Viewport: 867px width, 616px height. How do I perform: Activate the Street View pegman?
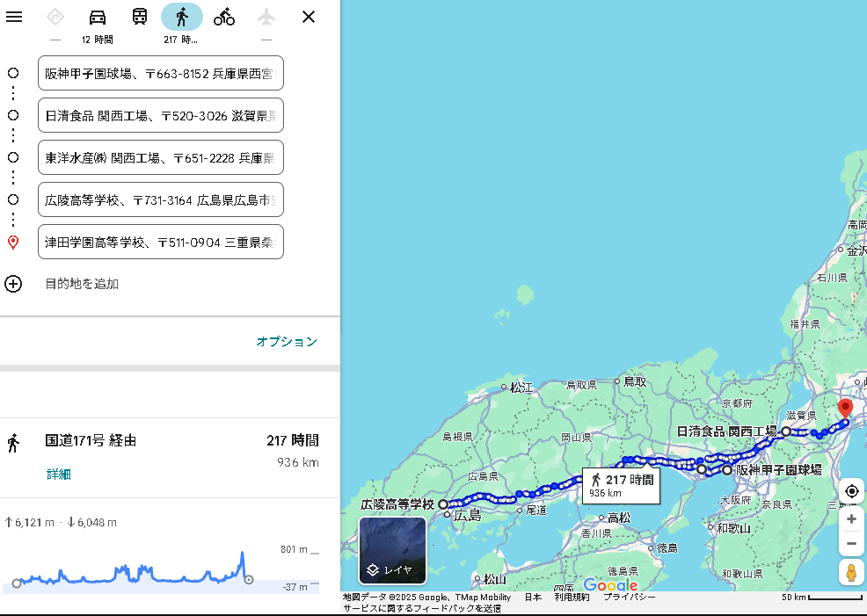[x=851, y=572]
